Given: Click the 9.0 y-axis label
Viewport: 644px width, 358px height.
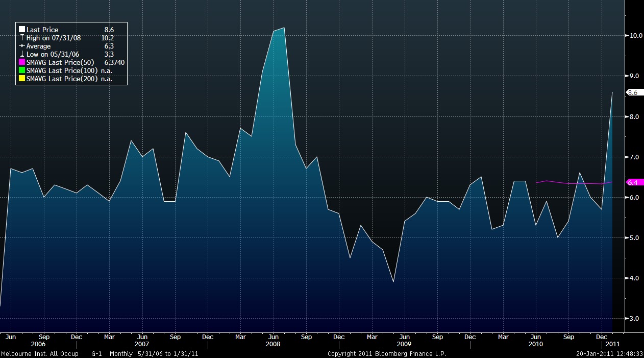Looking at the screenshot, I should (x=633, y=76).
